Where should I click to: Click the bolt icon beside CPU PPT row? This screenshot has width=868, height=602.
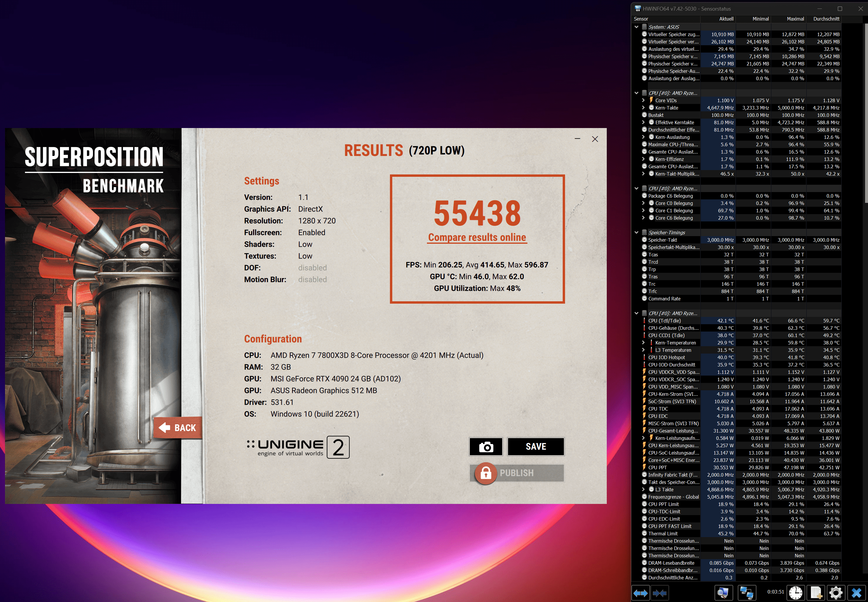pyautogui.click(x=644, y=467)
